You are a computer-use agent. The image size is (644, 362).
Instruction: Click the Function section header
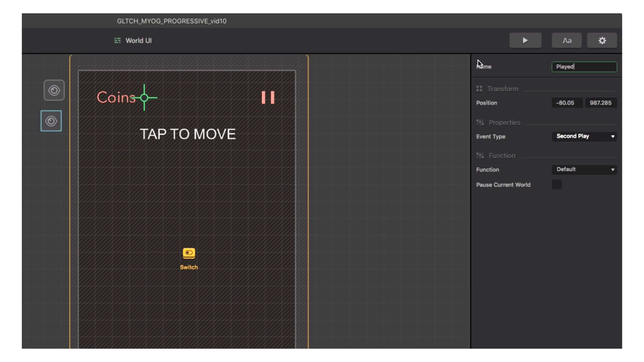pos(502,156)
